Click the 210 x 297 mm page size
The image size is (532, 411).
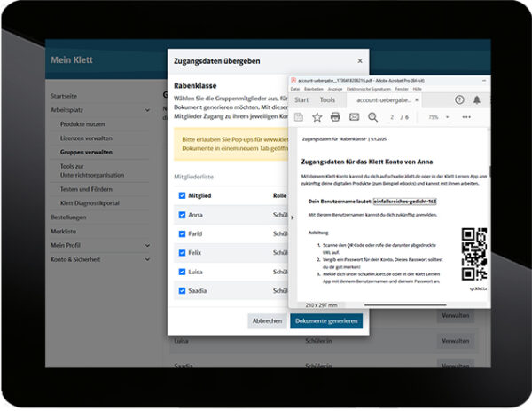pos(321,305)
